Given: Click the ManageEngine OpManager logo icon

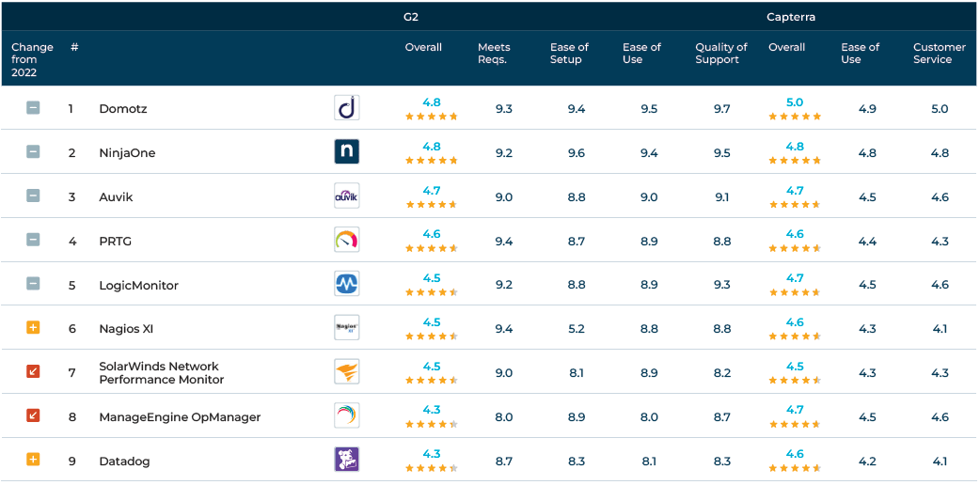Looking at the screenshot, I should 346,415.
